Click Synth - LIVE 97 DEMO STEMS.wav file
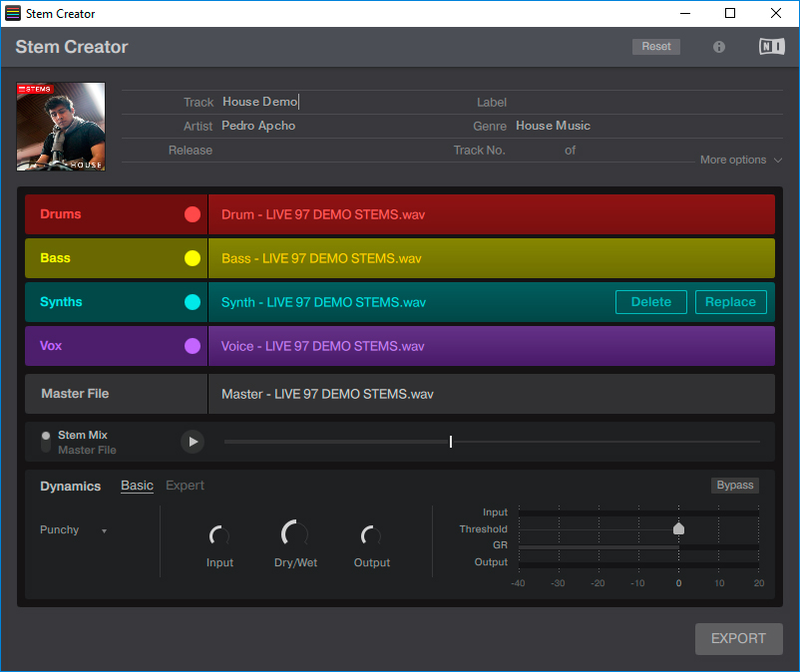This screenshot has height=672, width=800. (x=323, y=302)
